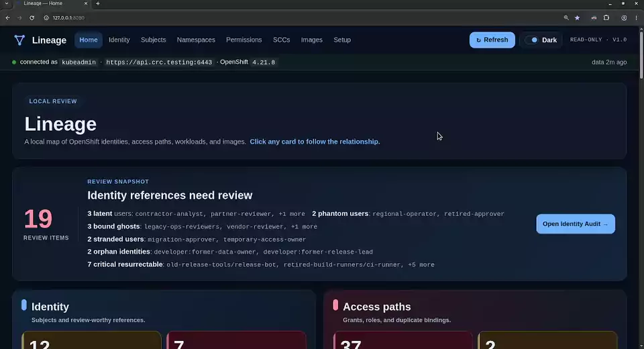Click the 'LOCAL REVIEW' badge
Viewport: 644px width, 349px height.
[x=52, y=101]
